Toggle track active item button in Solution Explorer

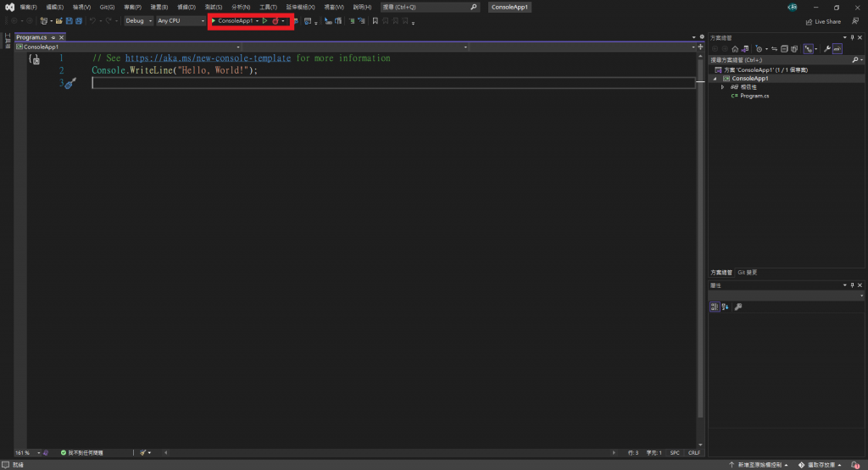pos(808,48)
